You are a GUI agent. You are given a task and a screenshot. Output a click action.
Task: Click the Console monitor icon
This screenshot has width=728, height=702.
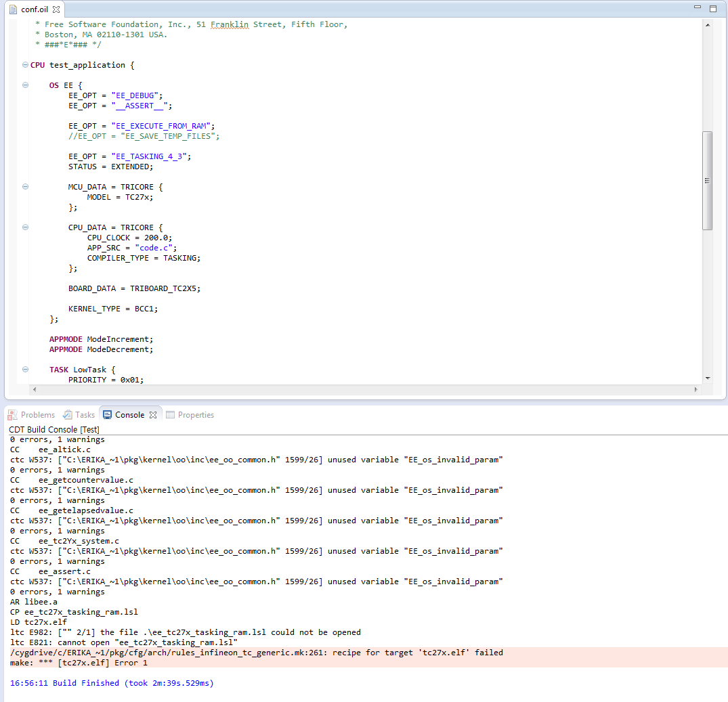pos(107,415)
